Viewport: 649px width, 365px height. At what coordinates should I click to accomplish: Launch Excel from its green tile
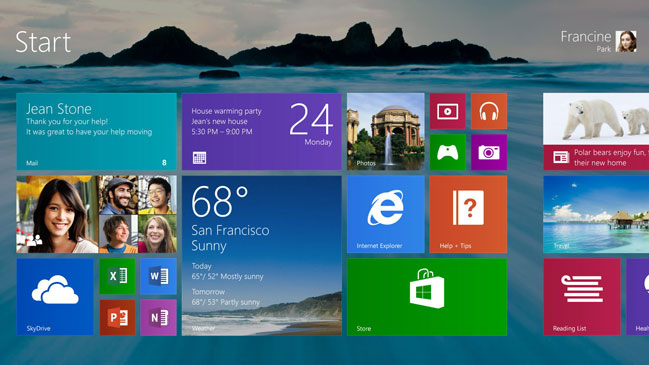tap(117, 276)
